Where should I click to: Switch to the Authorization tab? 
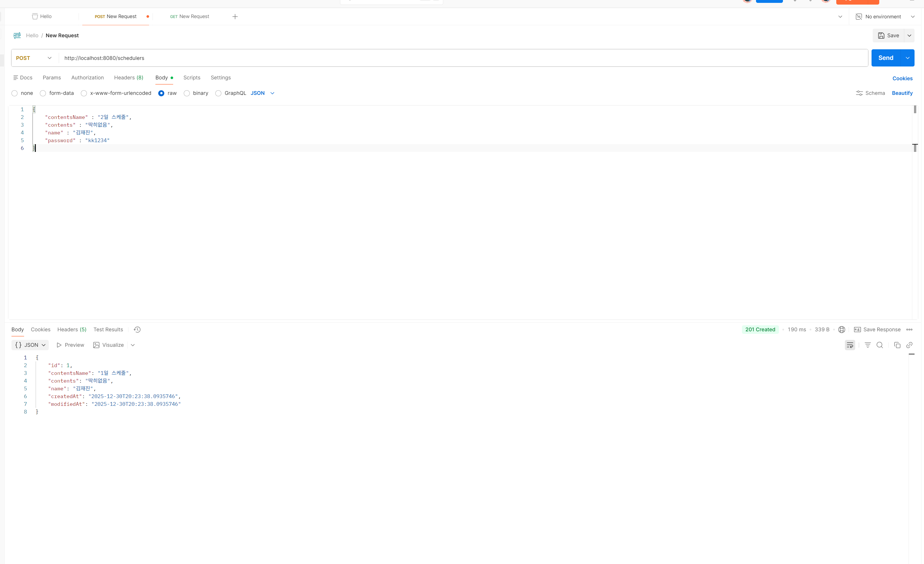[87, 78]
